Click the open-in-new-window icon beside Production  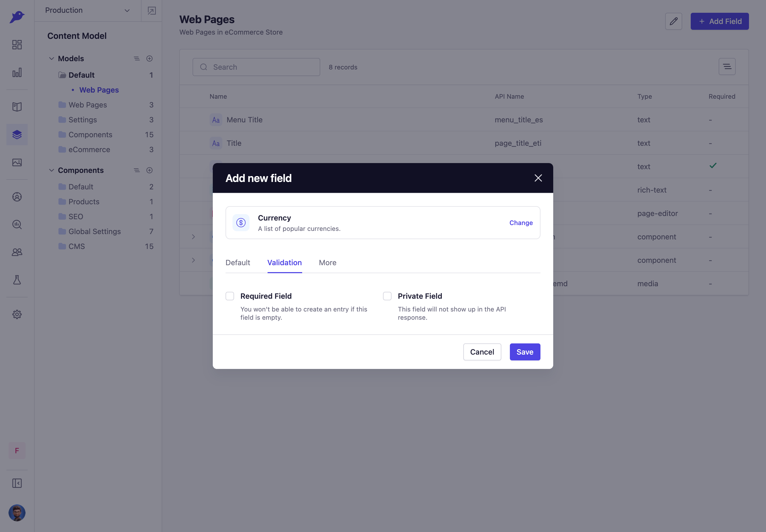(152, 11)
